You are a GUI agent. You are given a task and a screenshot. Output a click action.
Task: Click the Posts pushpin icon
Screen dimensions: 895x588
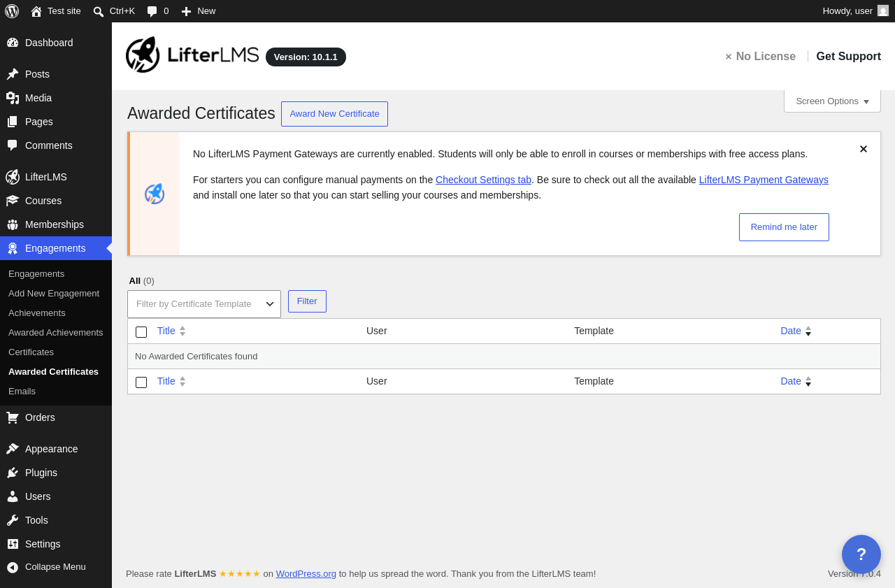click(x=13, y=74)
